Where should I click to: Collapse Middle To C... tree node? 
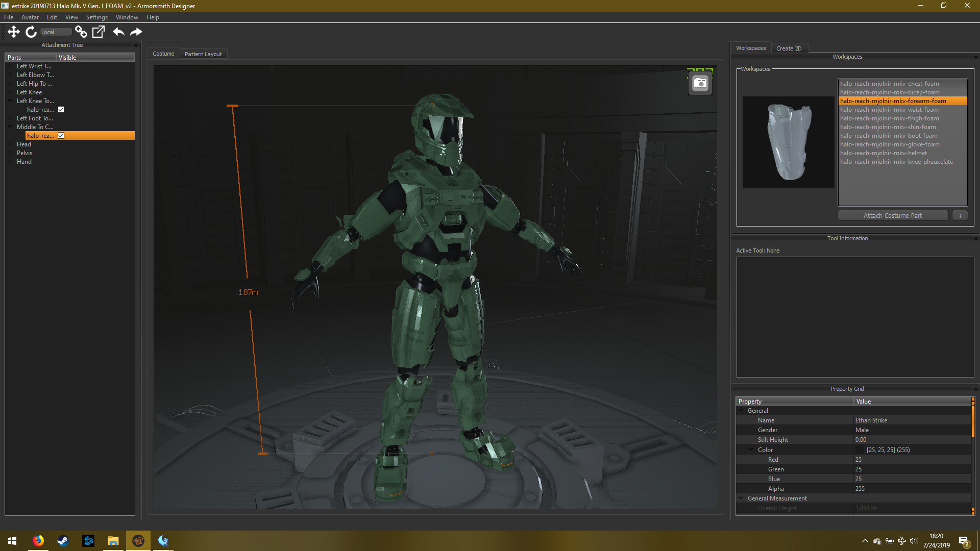click(x=10, y=127)
